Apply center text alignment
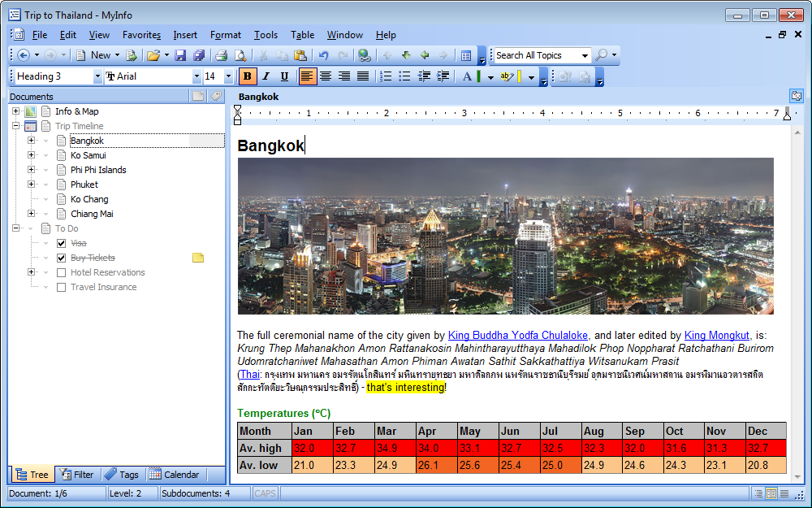Viewport: 812px width, 508px height. point(326,76)
